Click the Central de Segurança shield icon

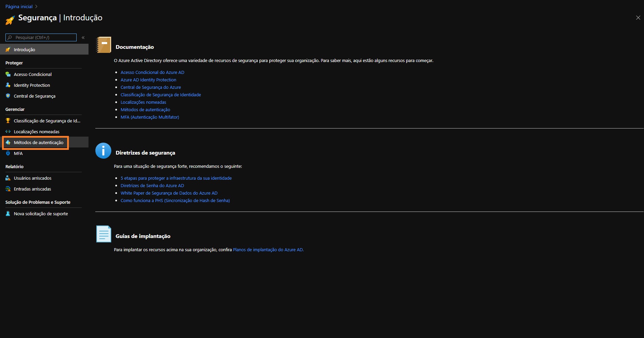[8, 96]
